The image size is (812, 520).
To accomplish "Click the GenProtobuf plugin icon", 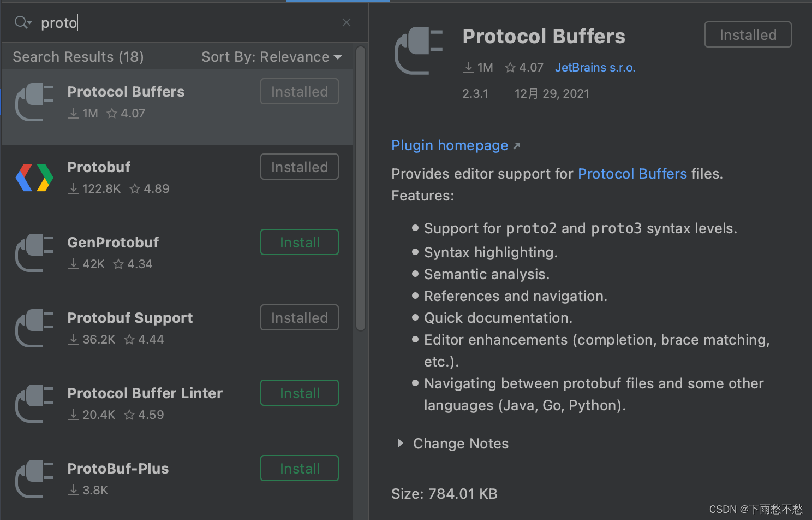I will click(x=33, y=252).
